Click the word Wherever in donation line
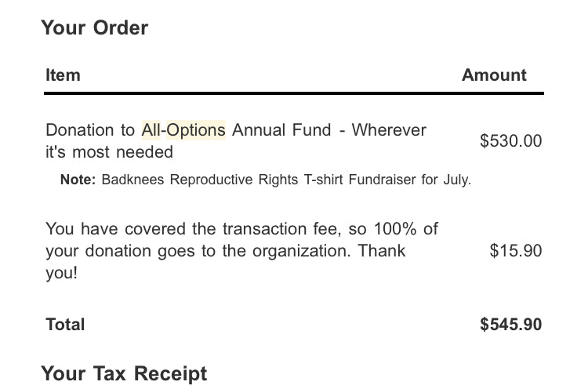The height and width of the screenshot is (389, 588). click(389, 130)
